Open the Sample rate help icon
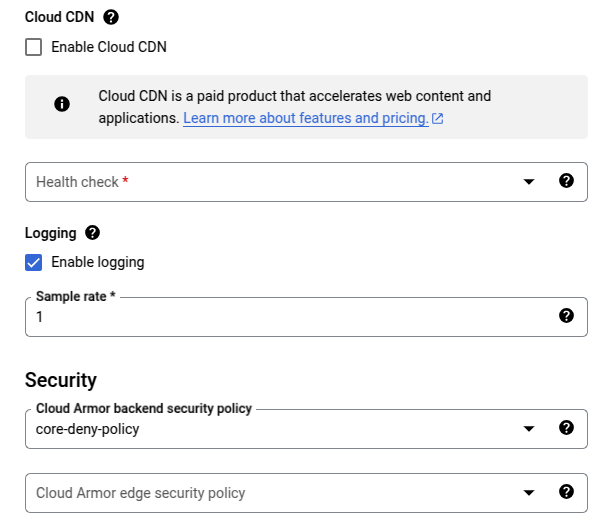The width and height of the screenshot is (594, 527). pos(566,316)
